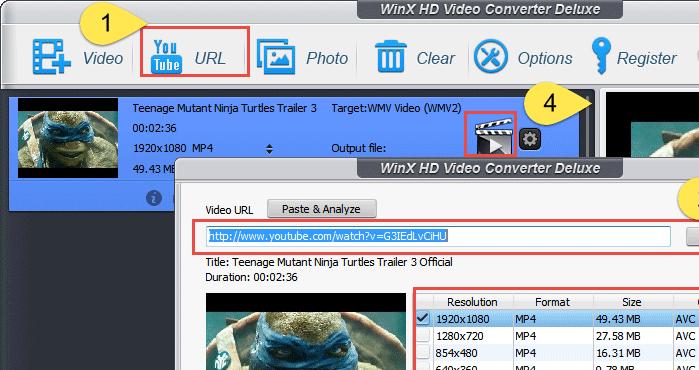Open the YouTube URL downloader icon
This screenshot has width=699, height=370.
pyautogui.click(x=167, y=57)
